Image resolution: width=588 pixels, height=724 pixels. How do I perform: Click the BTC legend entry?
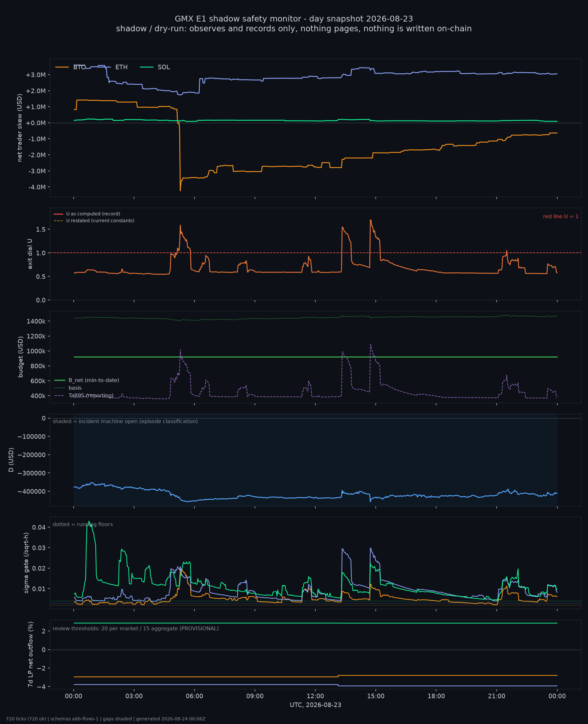point(70,67)
